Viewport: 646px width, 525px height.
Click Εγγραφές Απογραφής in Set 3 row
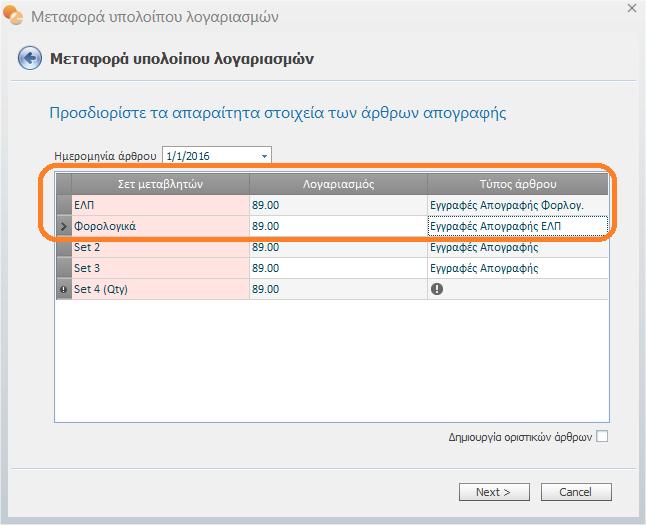pyautogui.click(x=518, y=268)
